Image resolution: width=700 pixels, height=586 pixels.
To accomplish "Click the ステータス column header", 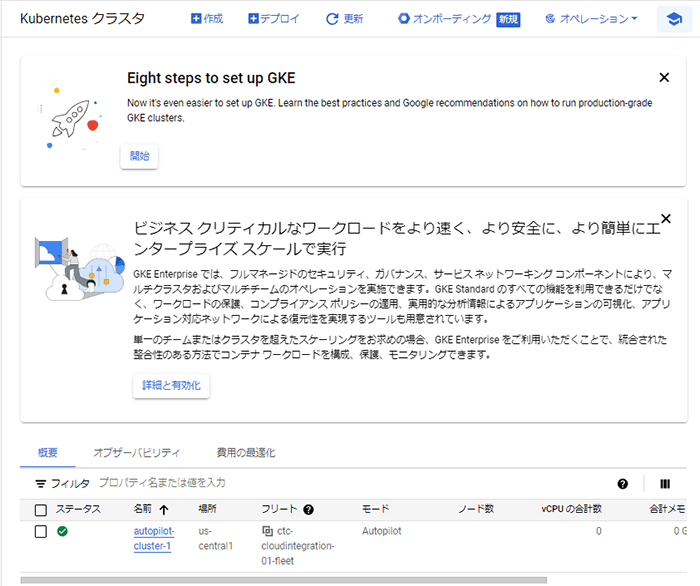I will point(78,509).
